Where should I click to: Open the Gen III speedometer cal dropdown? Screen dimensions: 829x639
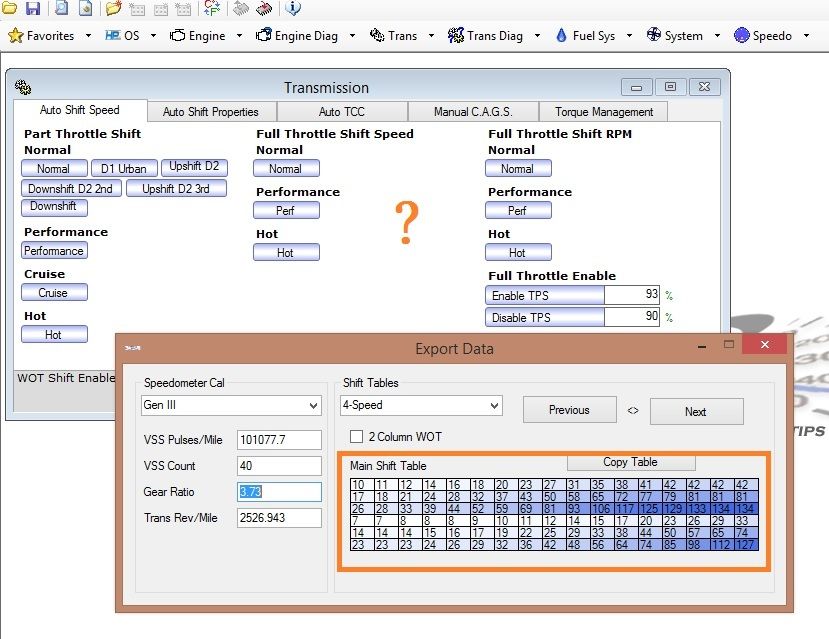(231, 407)
